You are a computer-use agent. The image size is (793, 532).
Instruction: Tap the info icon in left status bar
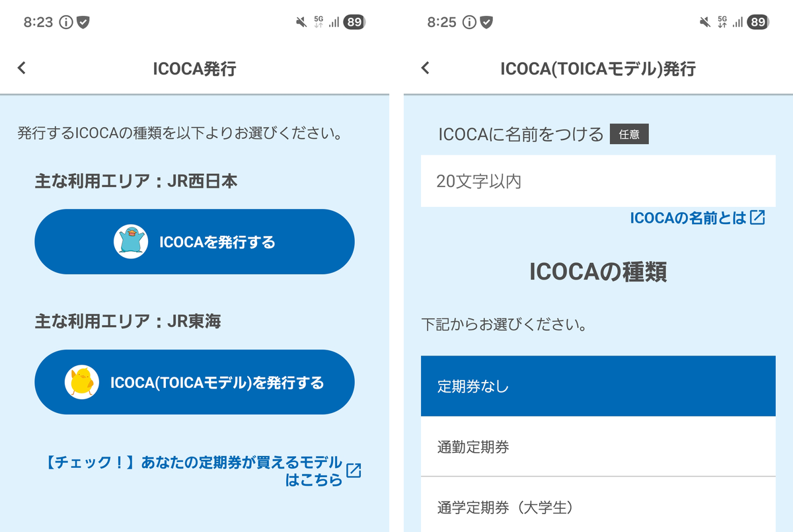(65, 22)
